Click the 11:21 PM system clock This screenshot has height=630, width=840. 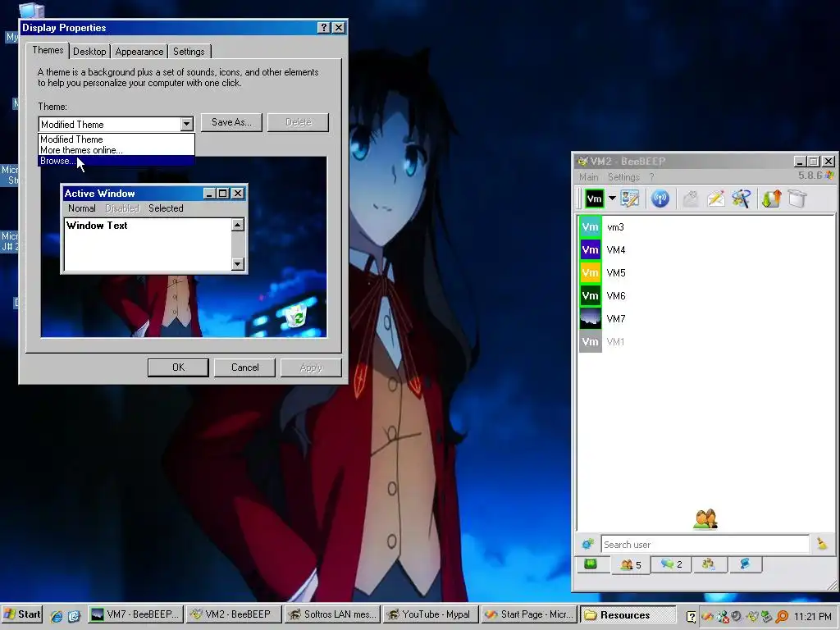pyautogui.click(x=813, y=617)
